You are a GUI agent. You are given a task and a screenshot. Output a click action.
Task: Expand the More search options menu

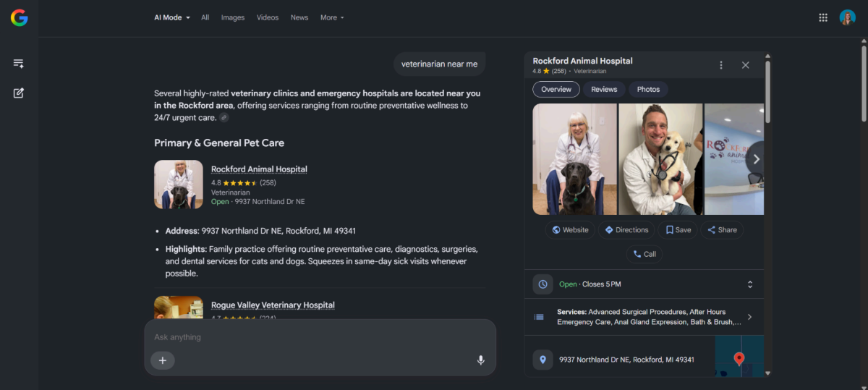[x=332, y=17]
